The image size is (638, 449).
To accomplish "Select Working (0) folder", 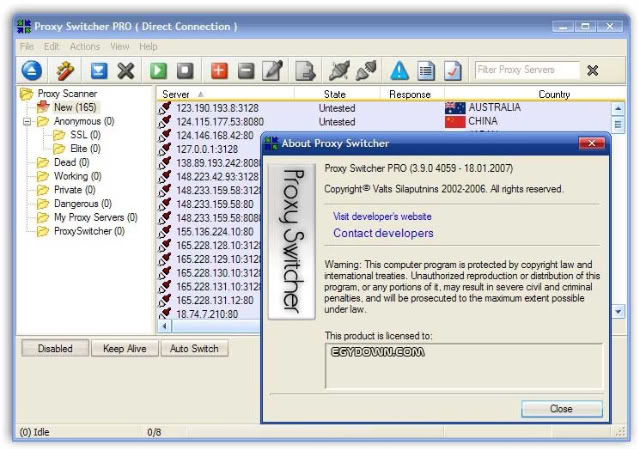I will (77, 176).
